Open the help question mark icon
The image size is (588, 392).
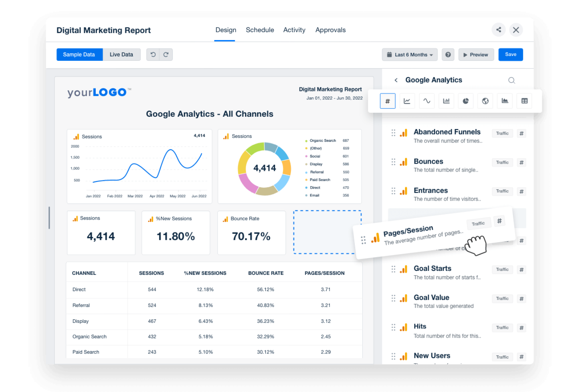coord(448,54)
